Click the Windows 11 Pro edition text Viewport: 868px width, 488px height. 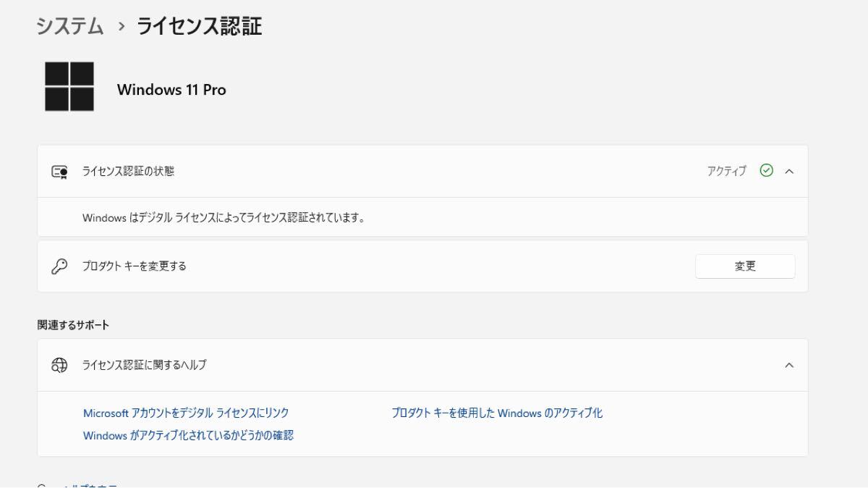click(x=171, y=90)
